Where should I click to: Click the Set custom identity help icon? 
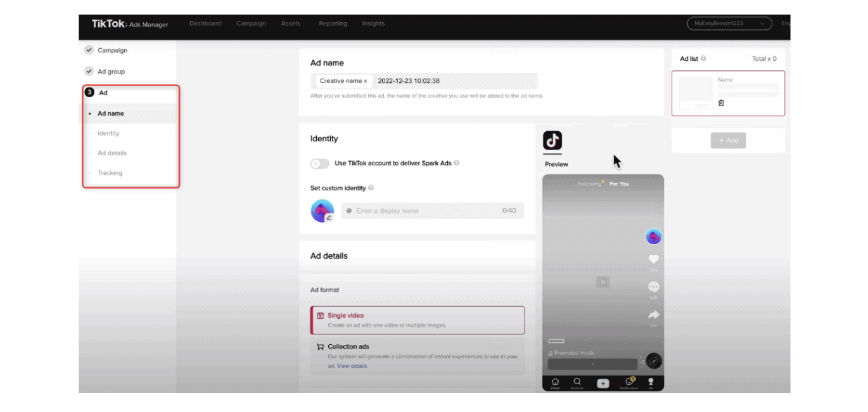(x=371, y=188)
